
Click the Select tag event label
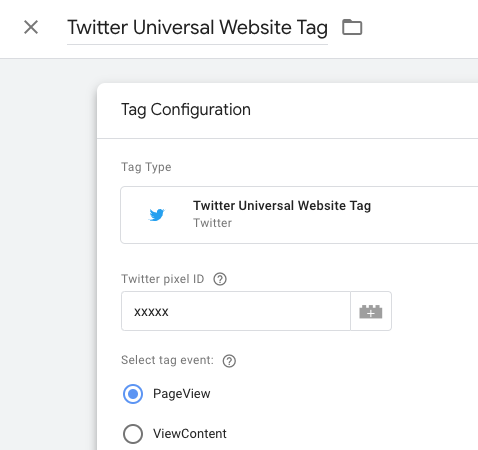pos(167,360)
